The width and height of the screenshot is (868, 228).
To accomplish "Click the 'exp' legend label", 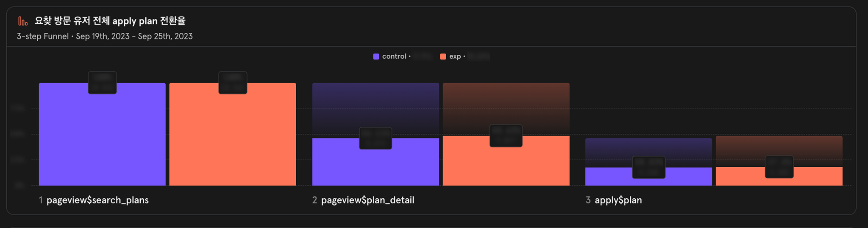I will pyautogui.click(x=455, y=56).
